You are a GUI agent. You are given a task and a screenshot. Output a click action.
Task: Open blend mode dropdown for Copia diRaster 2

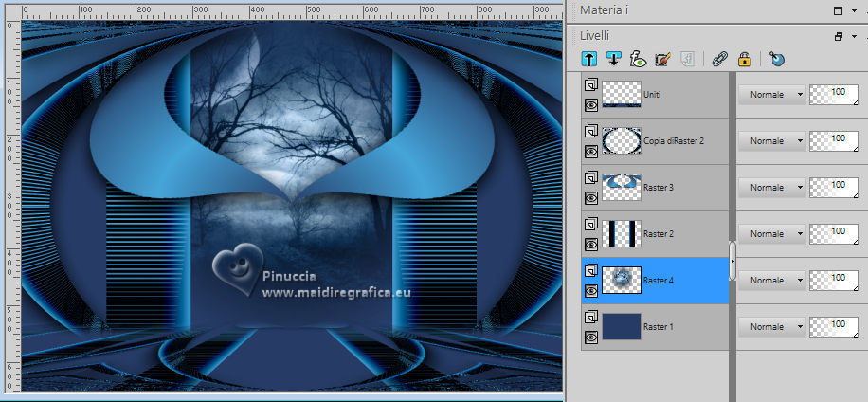(x=772, y=141)
